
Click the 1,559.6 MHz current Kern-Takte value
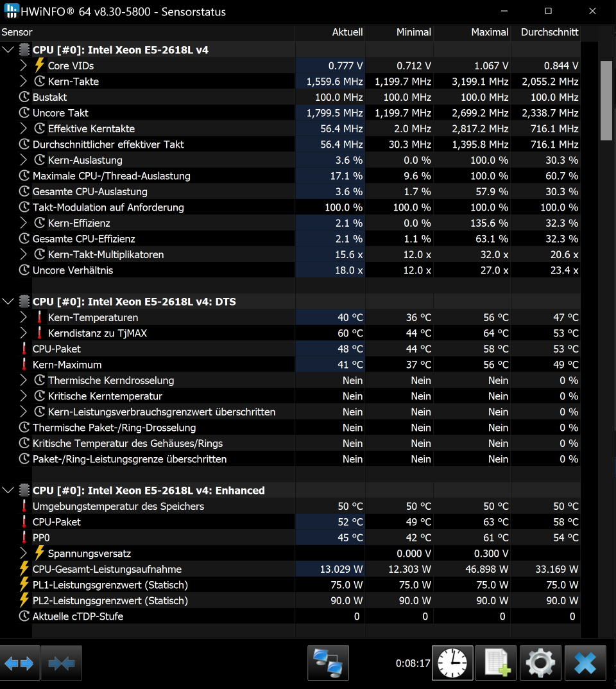coord(334,82)
